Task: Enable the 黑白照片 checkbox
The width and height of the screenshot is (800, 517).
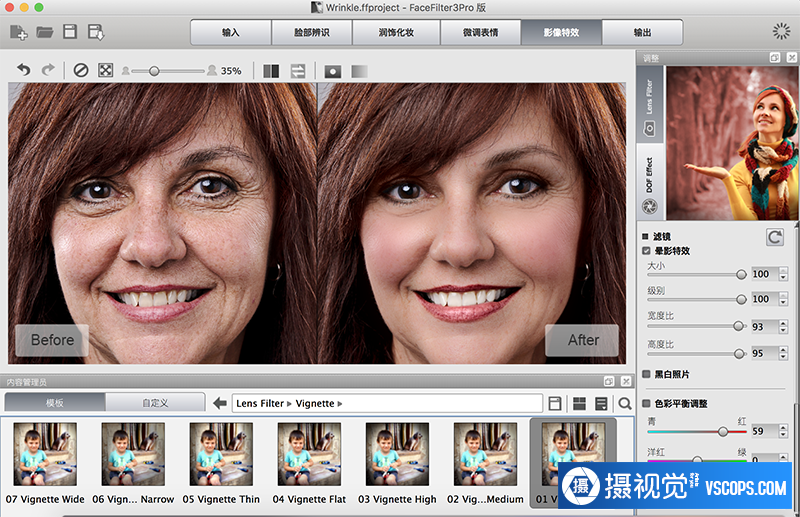Action: point(646,374)
